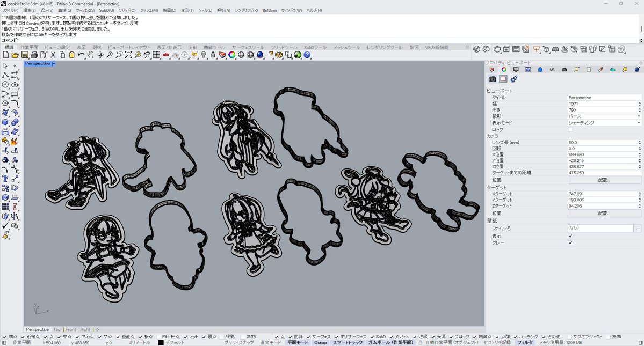
Task: Click the properties panel settings gear
Action: [640, 63]
